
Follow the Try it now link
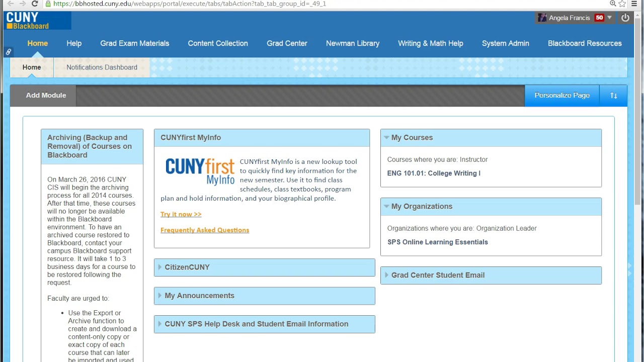[x=181, y=214]
